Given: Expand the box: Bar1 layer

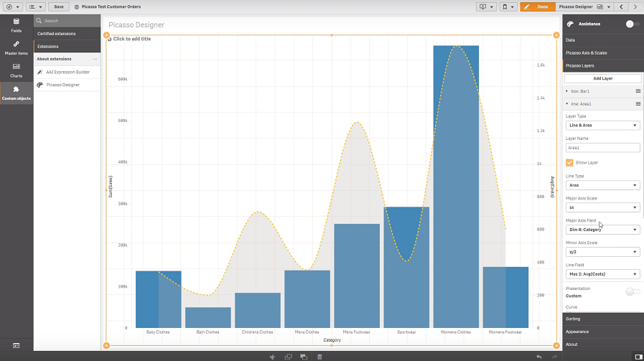Looking at the screenshot, I should [x=567, y=91].
